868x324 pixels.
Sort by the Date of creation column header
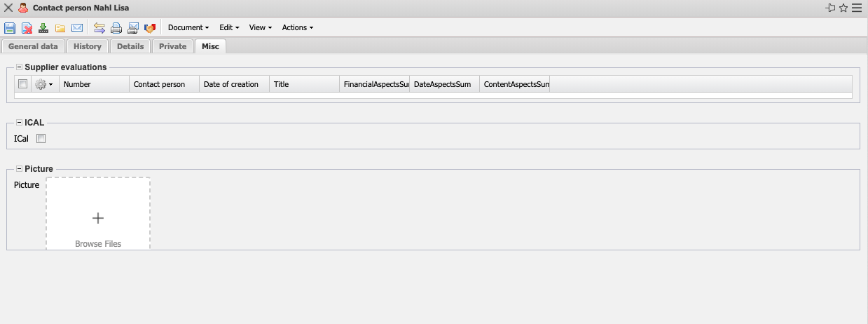[230, 84]
